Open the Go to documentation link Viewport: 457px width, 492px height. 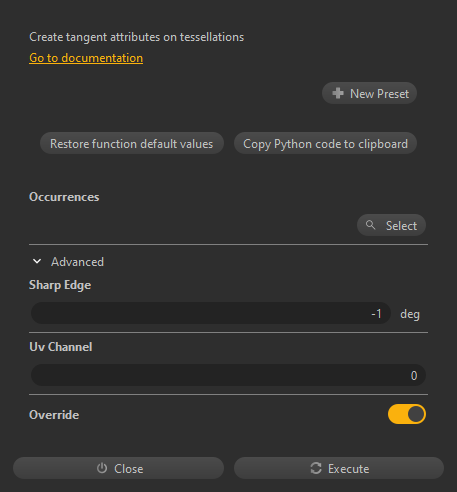[x=86, y=58]
